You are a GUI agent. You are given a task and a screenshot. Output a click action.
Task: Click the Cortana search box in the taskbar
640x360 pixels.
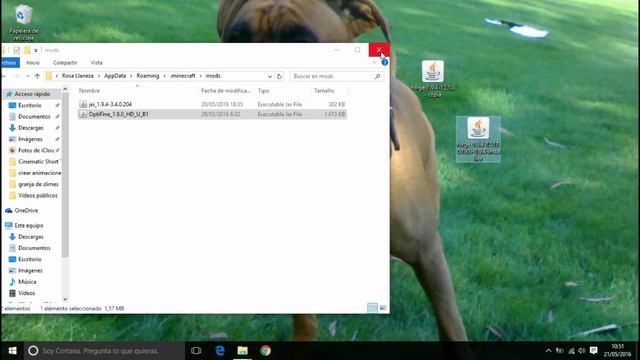[x=104, y=351]
